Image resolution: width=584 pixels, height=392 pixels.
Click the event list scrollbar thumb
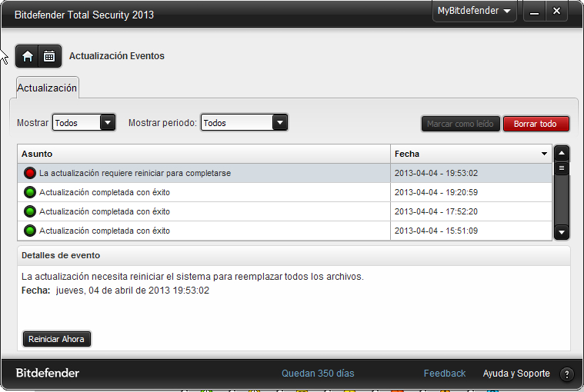(x=561, y=168)
